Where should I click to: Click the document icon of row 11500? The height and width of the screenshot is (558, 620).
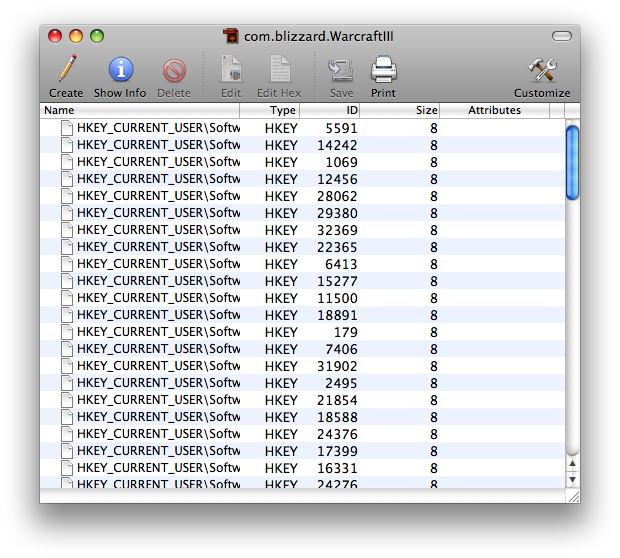pyautogui.click(x=67, y=298)
